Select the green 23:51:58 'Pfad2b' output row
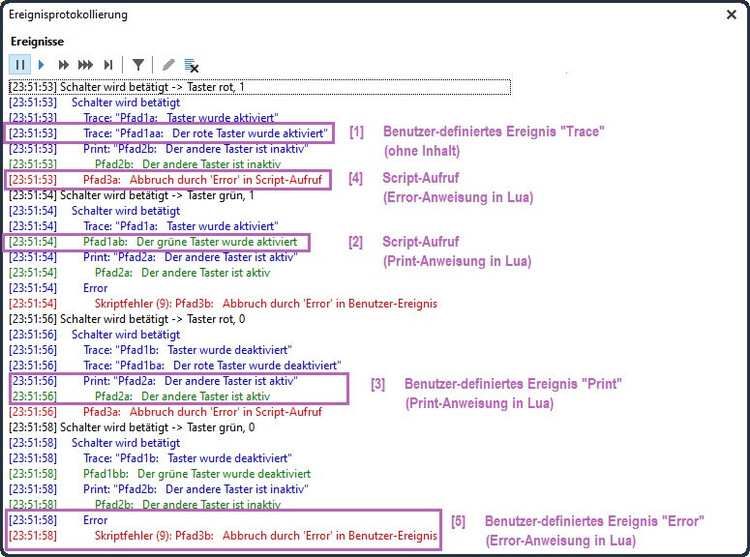750x557 pixels. tap(144, 504)
